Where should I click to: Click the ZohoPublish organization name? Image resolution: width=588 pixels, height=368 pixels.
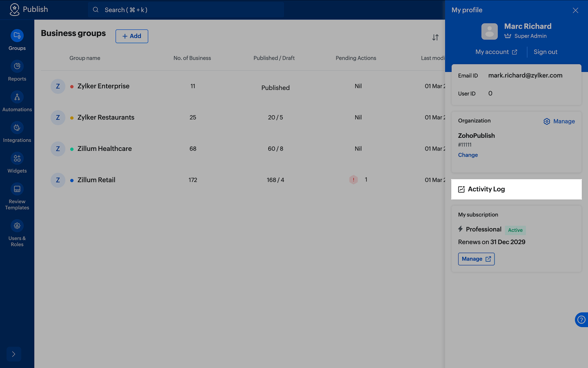click(x=477, y=136)
